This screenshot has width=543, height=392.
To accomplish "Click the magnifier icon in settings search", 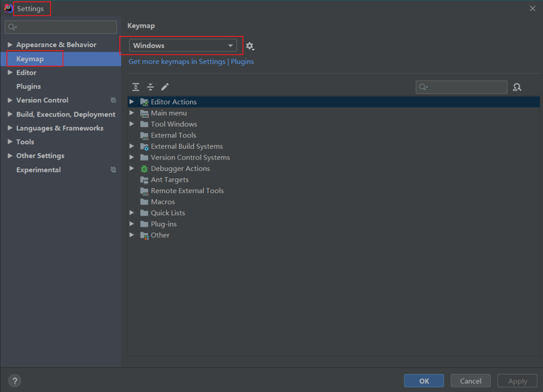I will (x=12, y=27).
